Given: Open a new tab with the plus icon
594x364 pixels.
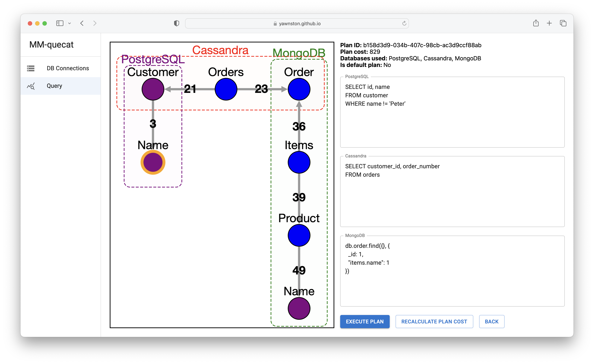Looking at the screenshot, I should tap(549, 23).
